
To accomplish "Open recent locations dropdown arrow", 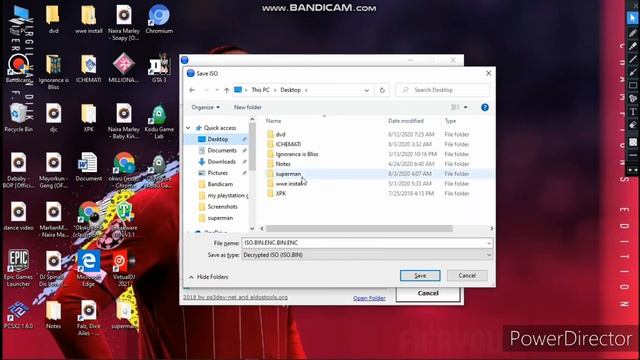I will (x=217, y=90).
